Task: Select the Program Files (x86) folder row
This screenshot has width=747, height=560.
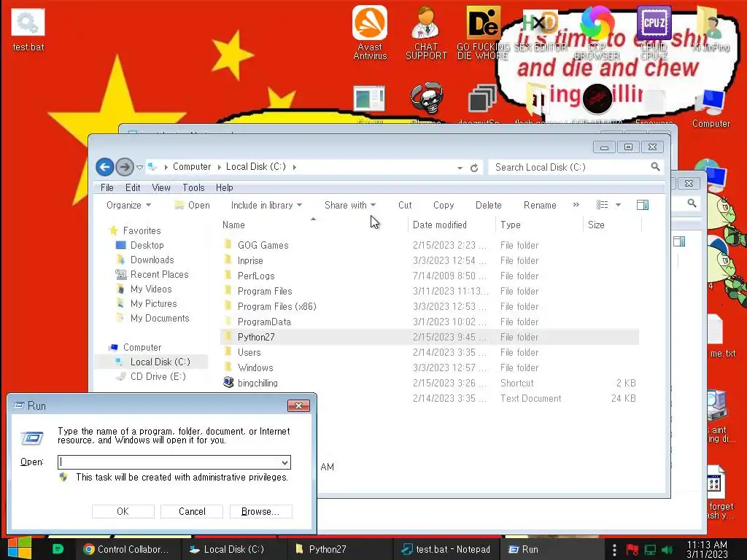Action: pos(429,306)
